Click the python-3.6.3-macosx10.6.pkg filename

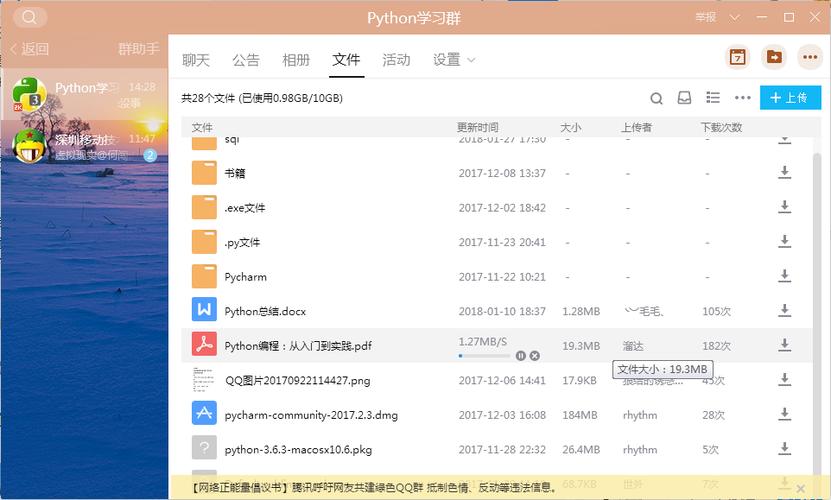298,450
